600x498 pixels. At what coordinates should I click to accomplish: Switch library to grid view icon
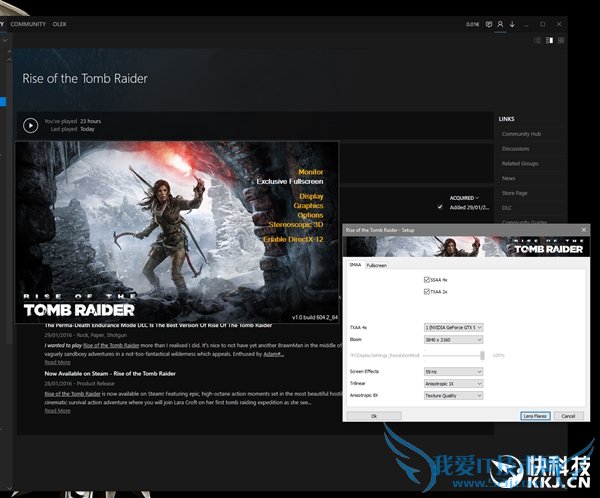click(x=561, y=40)
